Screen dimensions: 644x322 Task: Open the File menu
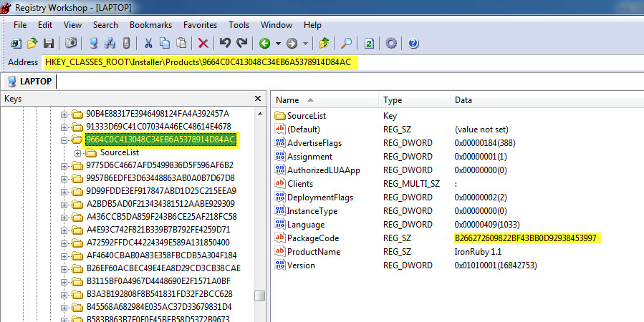20,25
